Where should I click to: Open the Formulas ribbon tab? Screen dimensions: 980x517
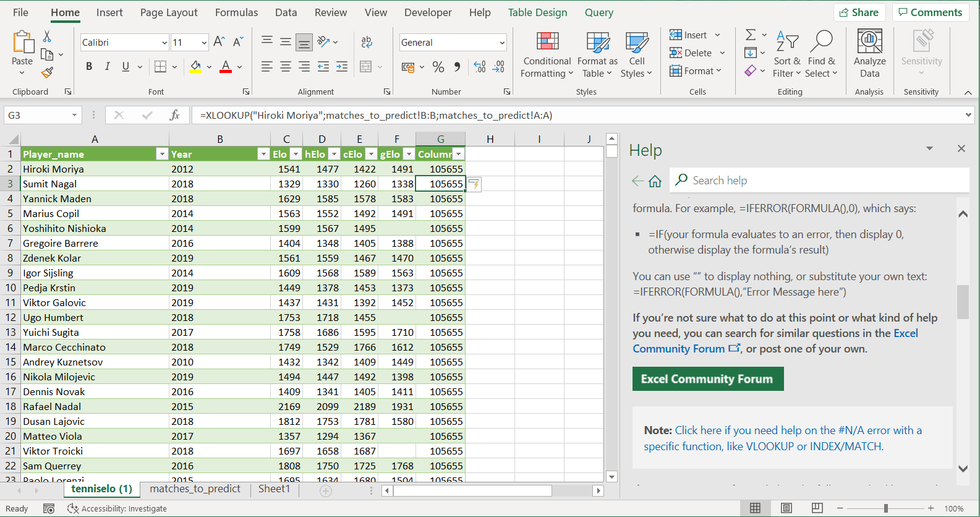[x=236, y=12]
